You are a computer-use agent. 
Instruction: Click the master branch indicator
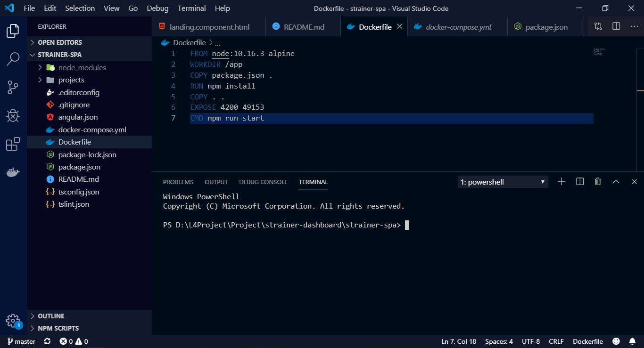coord(22,341)
